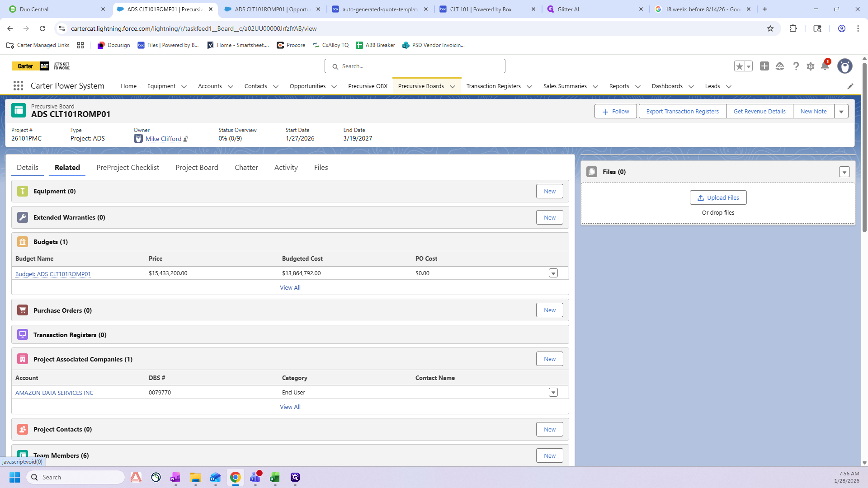Click the Get Revenue Details button
This screenshot has height=488, width=868.
pyautogui.click(x=759, y=112)
